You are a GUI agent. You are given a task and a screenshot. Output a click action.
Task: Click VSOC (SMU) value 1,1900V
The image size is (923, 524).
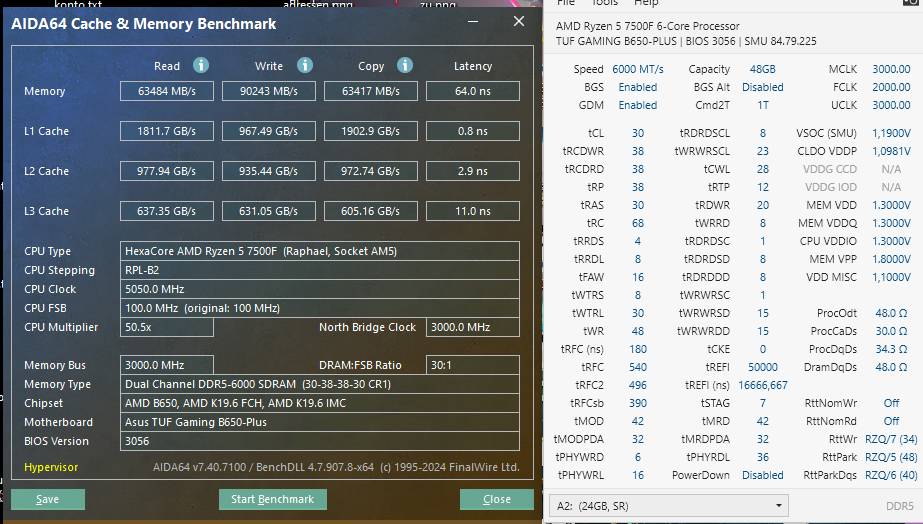pos(891,133)
